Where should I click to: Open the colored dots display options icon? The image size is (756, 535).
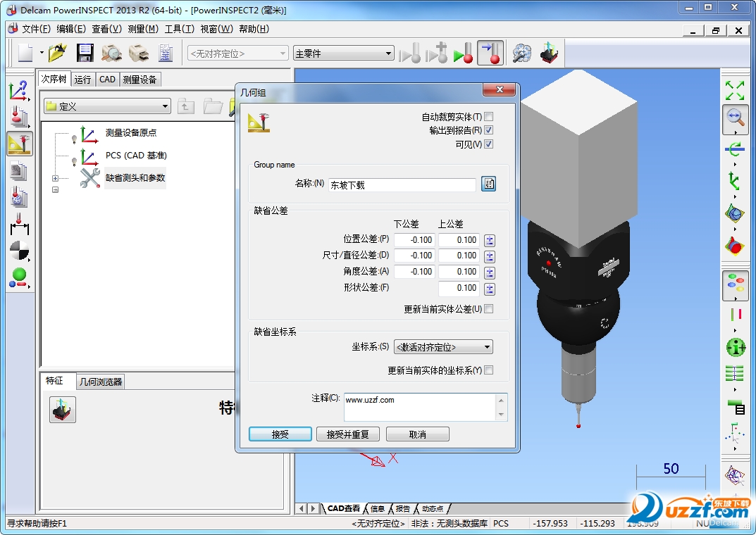pos(736,284)
